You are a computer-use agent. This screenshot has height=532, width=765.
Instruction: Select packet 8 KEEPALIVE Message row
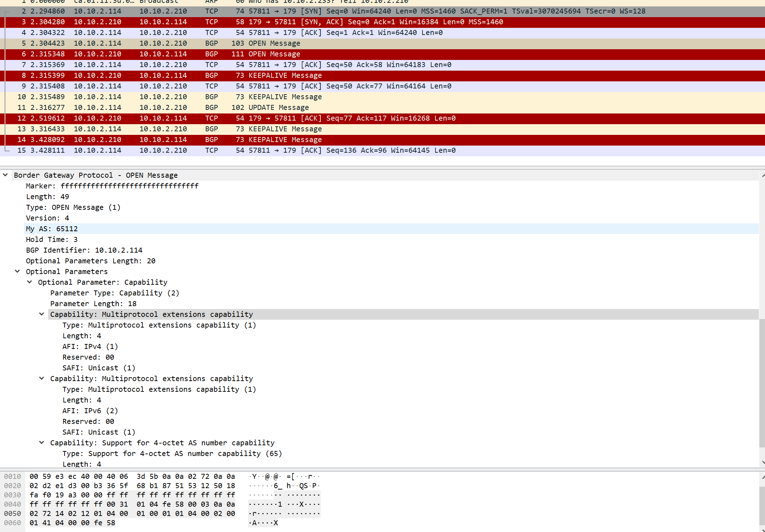point(285,75)
